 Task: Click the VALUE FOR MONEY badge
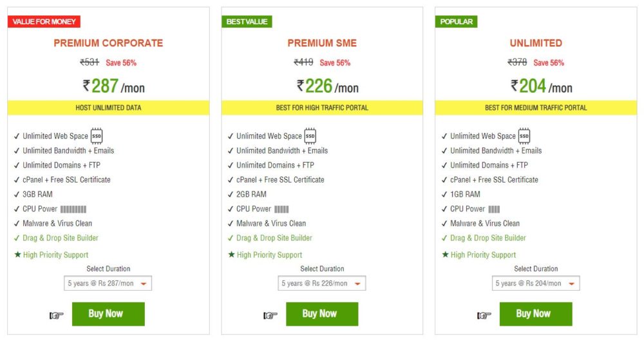pos(44,22)
